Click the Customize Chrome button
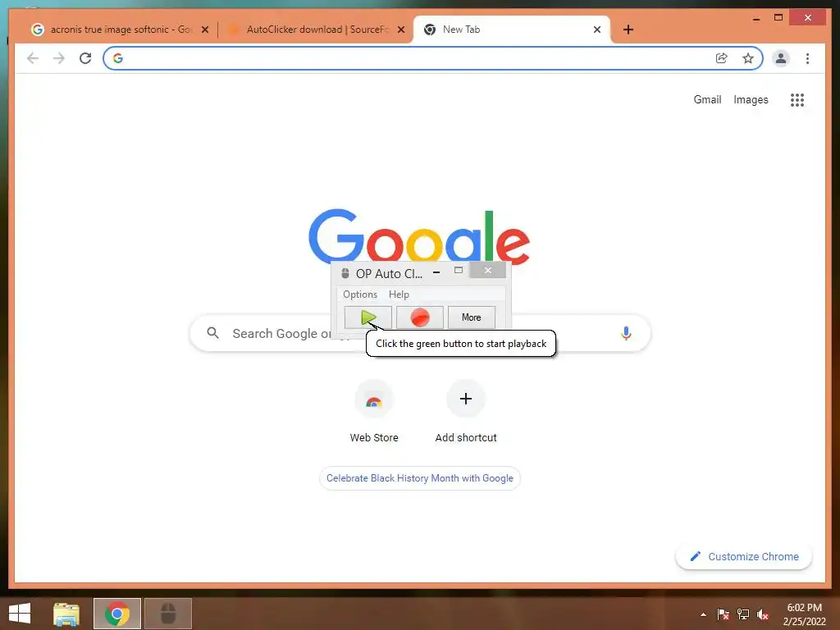This screenshot has height=630, width=840. click(x=744, y=557)
